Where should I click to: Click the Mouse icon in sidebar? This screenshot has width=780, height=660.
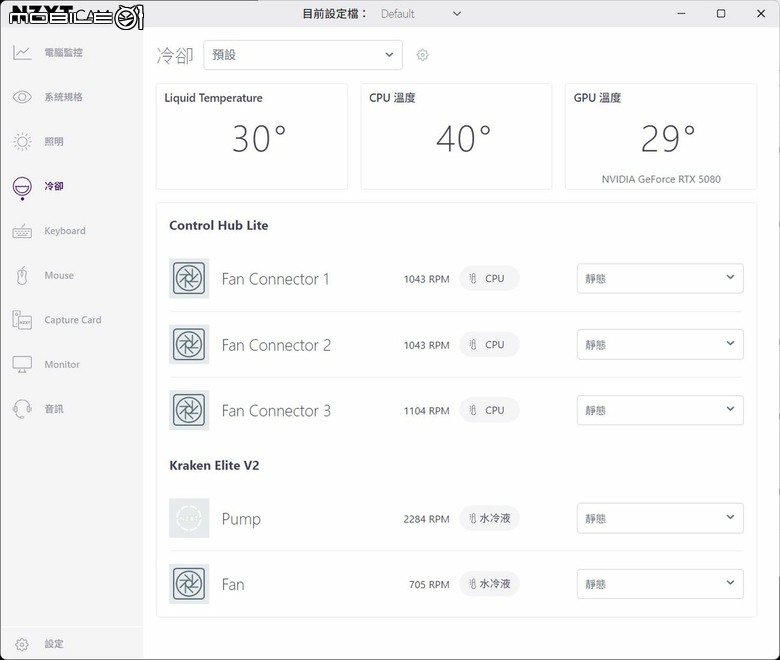tap(22, 276)
